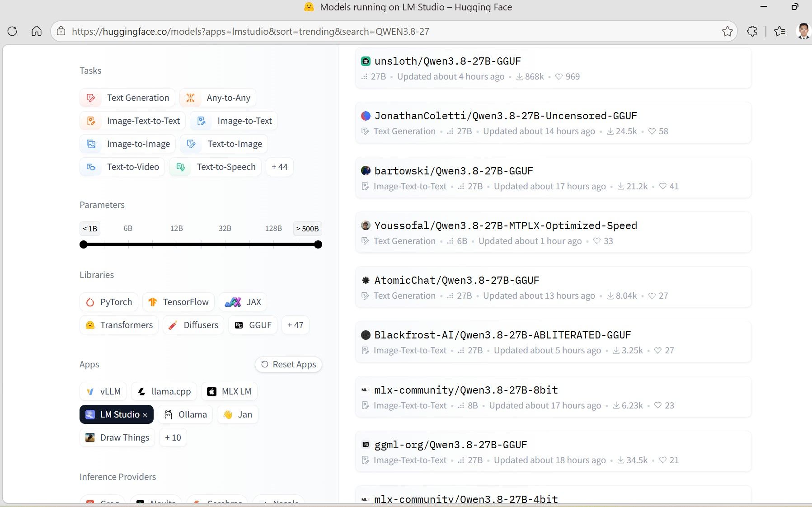The height and width of the screenshot is (507, 812).
Task: Filter by llama.cpp app
Action: (x=164, y=391)
